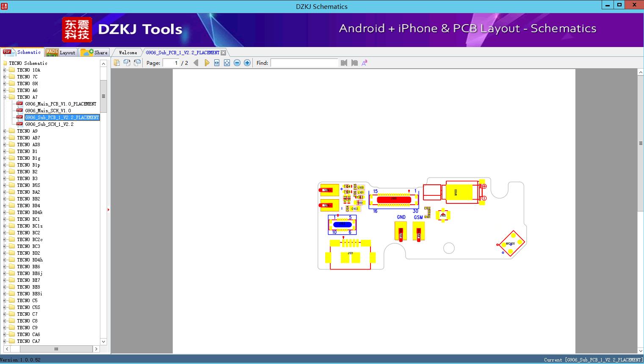644x364 pixels.
Task: Switch to the PADS Layout tab
Action: point(61,53)
